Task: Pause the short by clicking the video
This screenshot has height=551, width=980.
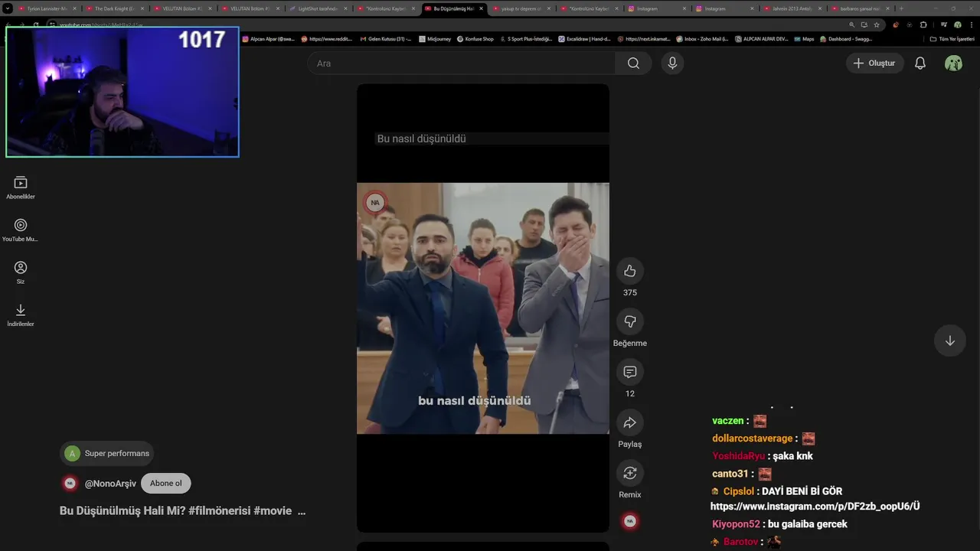Action: (x=483, y=308)
